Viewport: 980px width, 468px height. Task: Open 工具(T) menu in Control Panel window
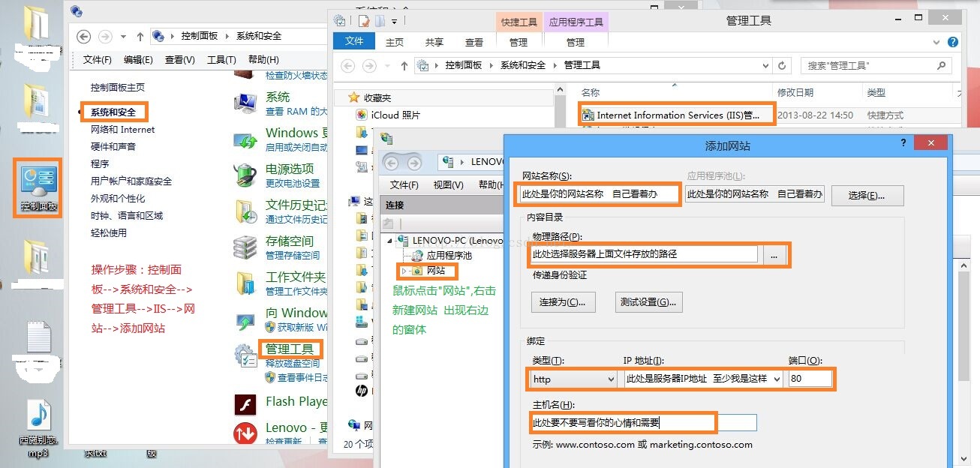[x=221, y=60]
